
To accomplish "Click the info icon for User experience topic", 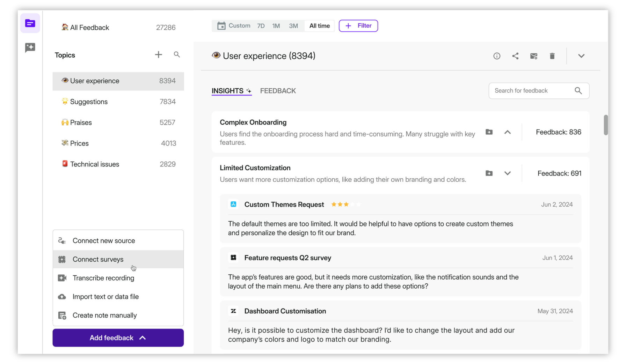I will point(497,56).
